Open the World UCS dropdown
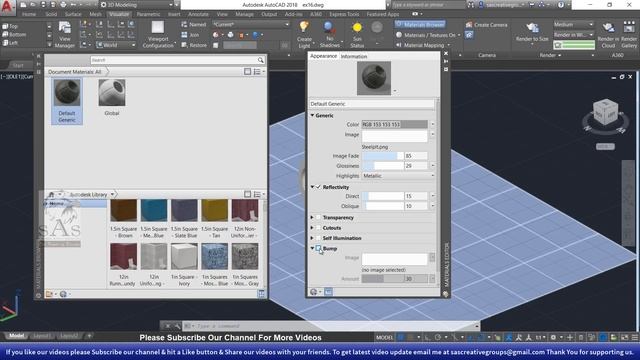The image size is (640, 360). click(x=116, y=45)
